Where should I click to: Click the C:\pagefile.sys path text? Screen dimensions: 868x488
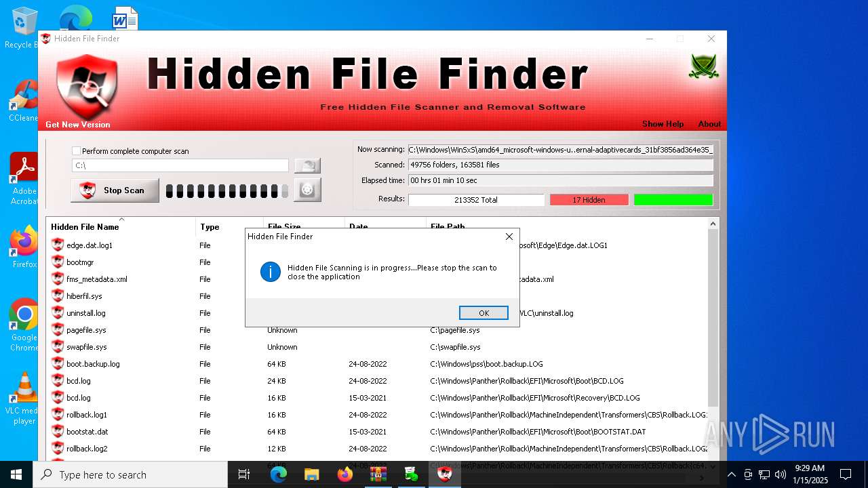click(x=455, y=330)
